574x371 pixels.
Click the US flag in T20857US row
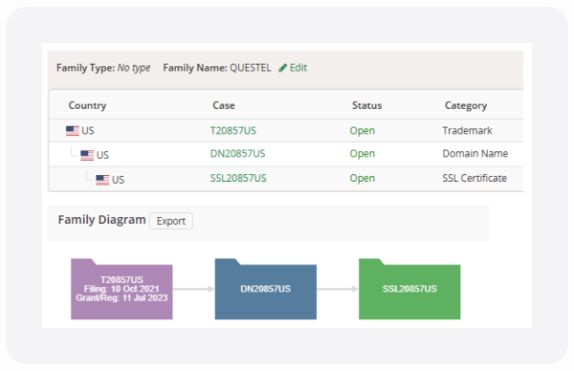pyautogui.click(x=72, y=131)
